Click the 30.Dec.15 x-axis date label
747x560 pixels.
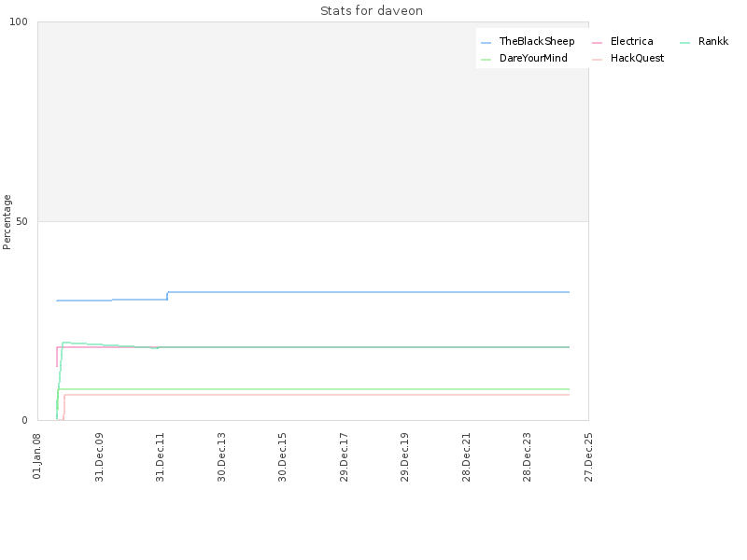[282, 455]
